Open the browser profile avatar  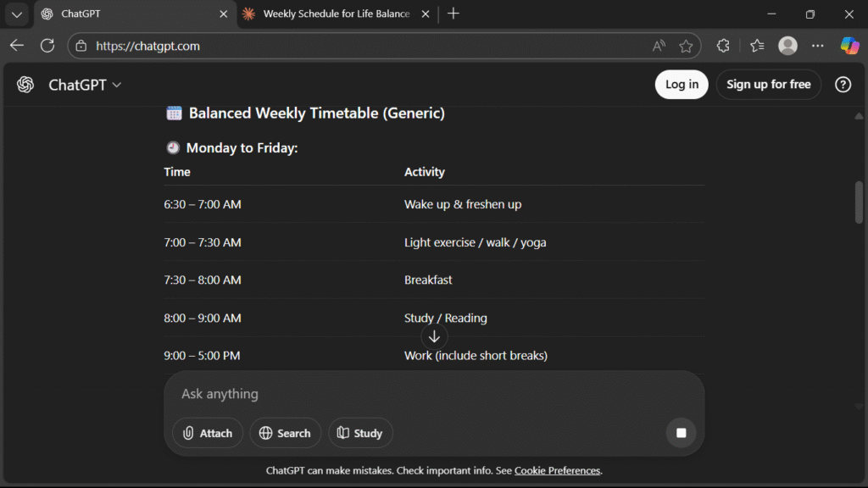coord(787,46)
